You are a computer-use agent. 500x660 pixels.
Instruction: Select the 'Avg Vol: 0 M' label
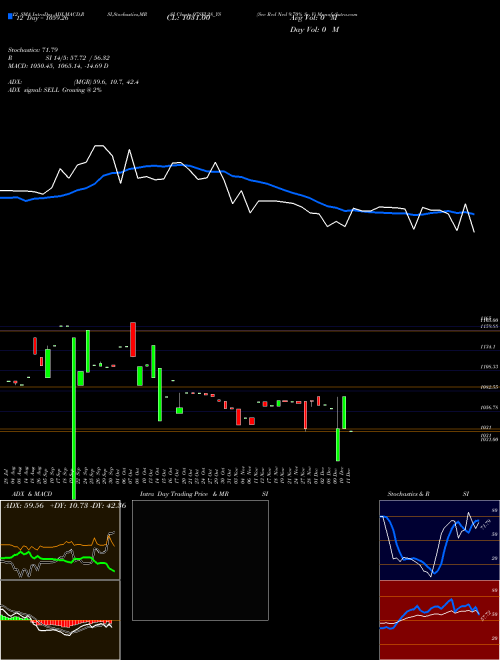[314, 18]
